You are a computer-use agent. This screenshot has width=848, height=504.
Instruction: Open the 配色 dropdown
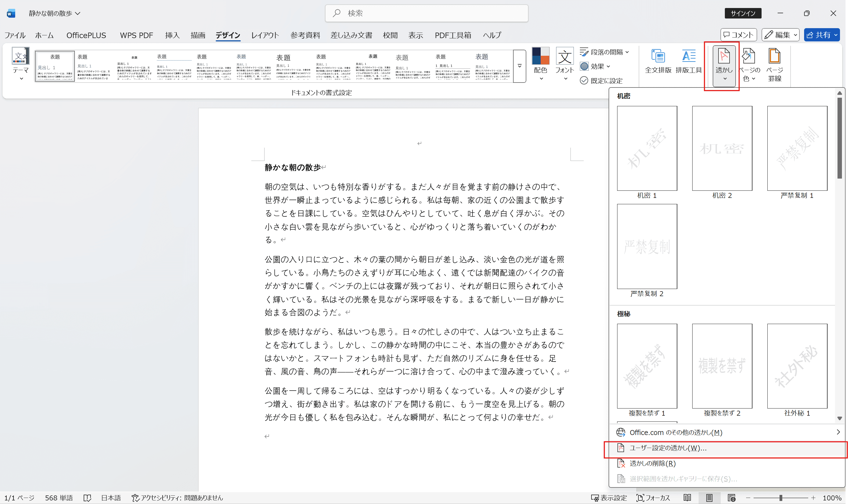(x=541, y=66)
